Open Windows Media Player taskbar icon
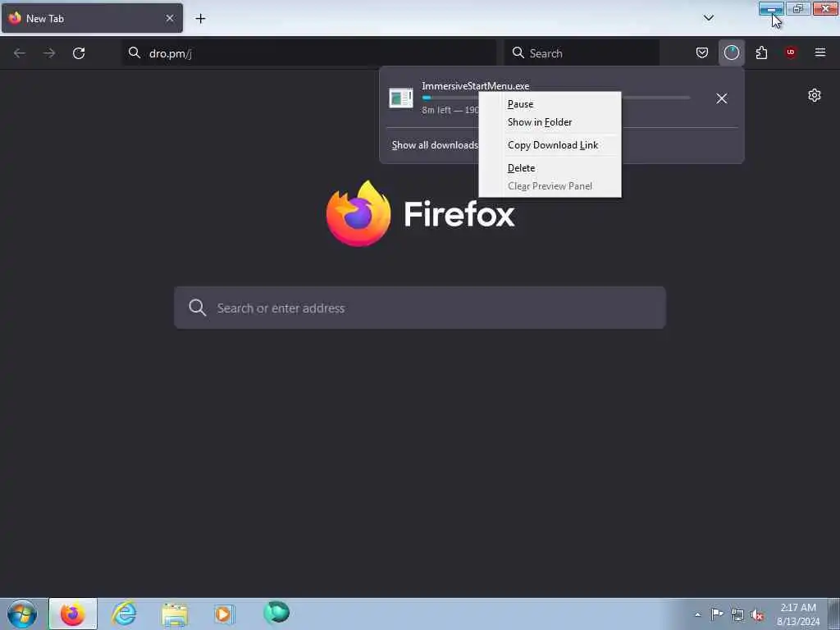Image resolution: width=840 pixels, height=630 pixels. 224,614
